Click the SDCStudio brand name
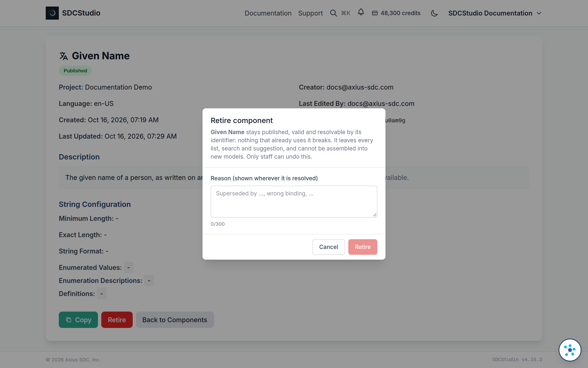This screenshot has width=588, height=368. [81, 13]
